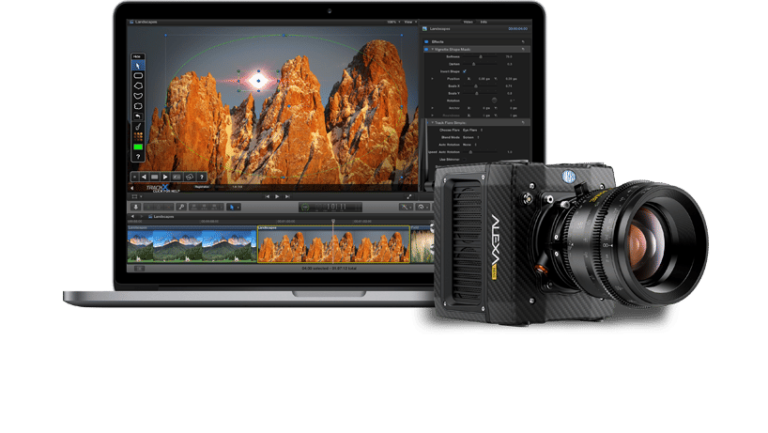Track backward with left arrow button
The height and width of the screenshot is (433, 768).
pyautogui.click(x=144, y=177)
